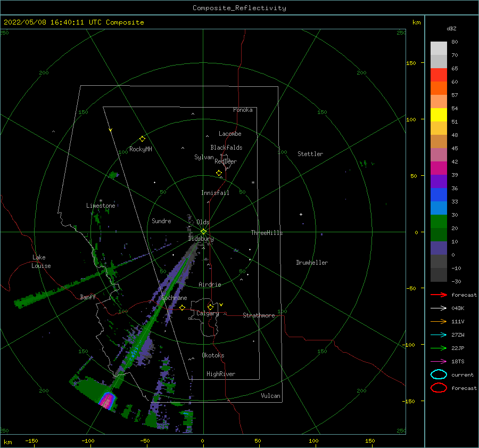Click the Lacombe label
Screen dimensions: 479x448
click(230, 134)
